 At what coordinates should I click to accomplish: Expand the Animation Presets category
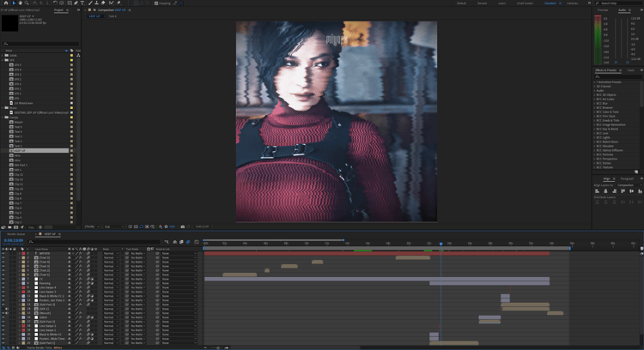coord(594,82)
